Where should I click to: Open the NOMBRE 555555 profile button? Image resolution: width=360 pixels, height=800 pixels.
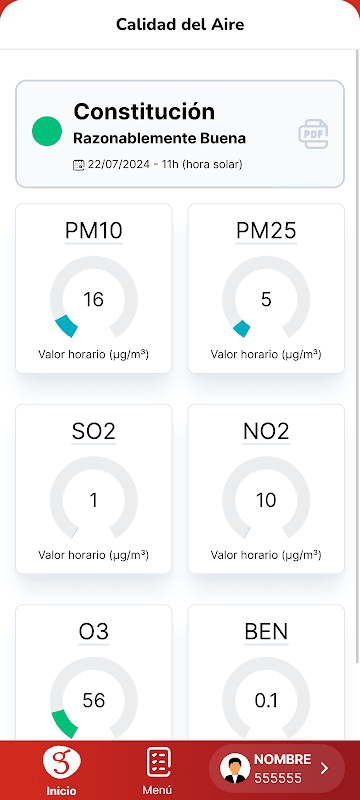tap(277, 768)
